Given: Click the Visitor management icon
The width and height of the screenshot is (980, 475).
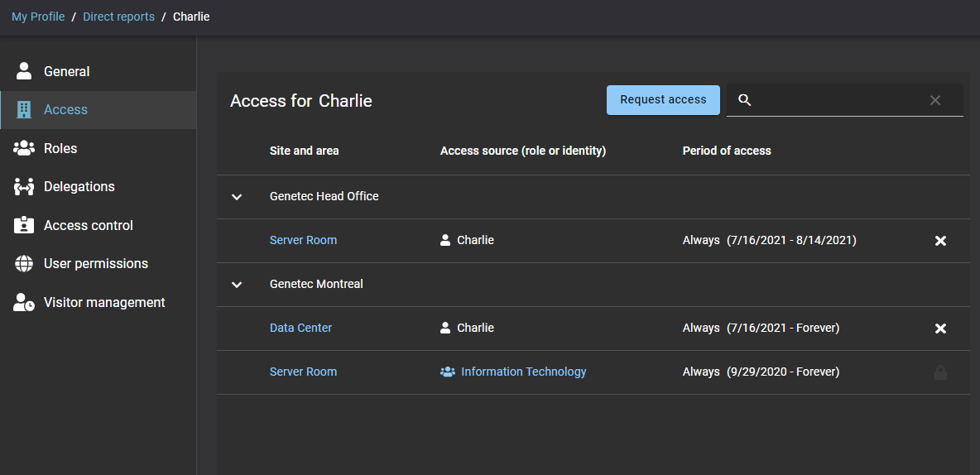Looking at the screenshot, I should tap(24, 303).
